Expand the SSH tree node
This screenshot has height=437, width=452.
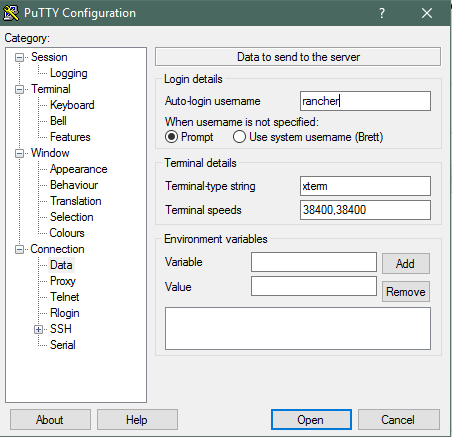point(38,329)
